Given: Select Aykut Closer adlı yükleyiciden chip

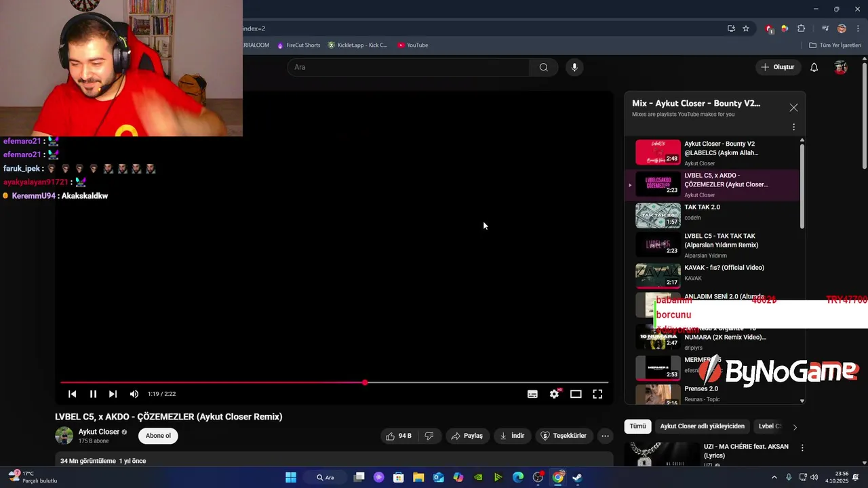Looking at the screenshot, I should (x=703, y=426).
